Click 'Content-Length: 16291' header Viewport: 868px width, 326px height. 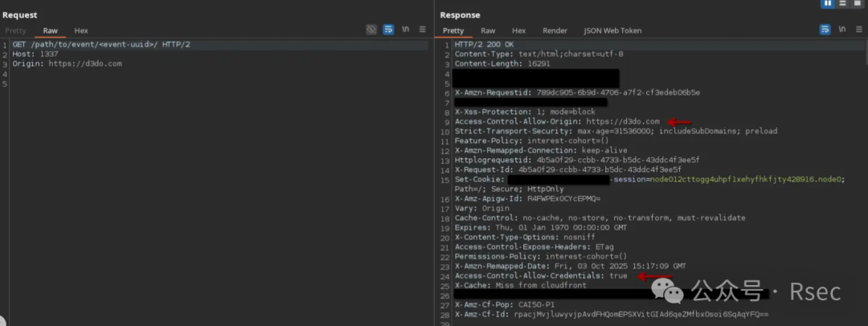[502, 63]
